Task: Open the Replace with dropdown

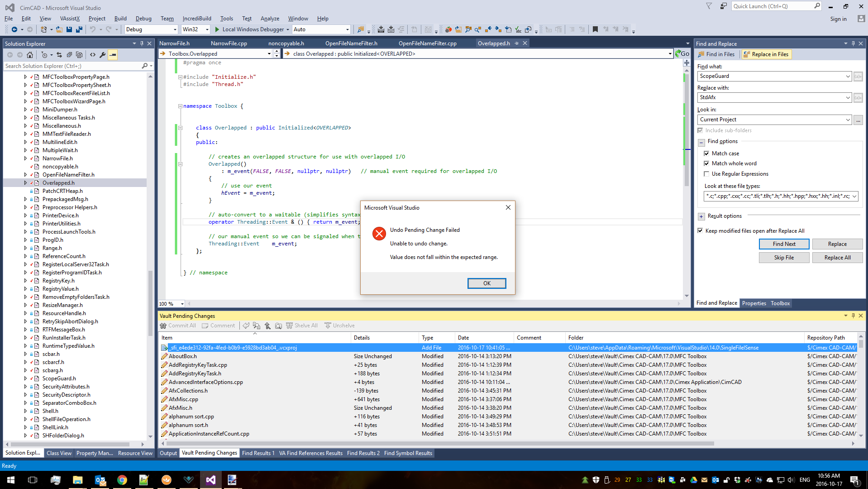Action: point(848,97)
